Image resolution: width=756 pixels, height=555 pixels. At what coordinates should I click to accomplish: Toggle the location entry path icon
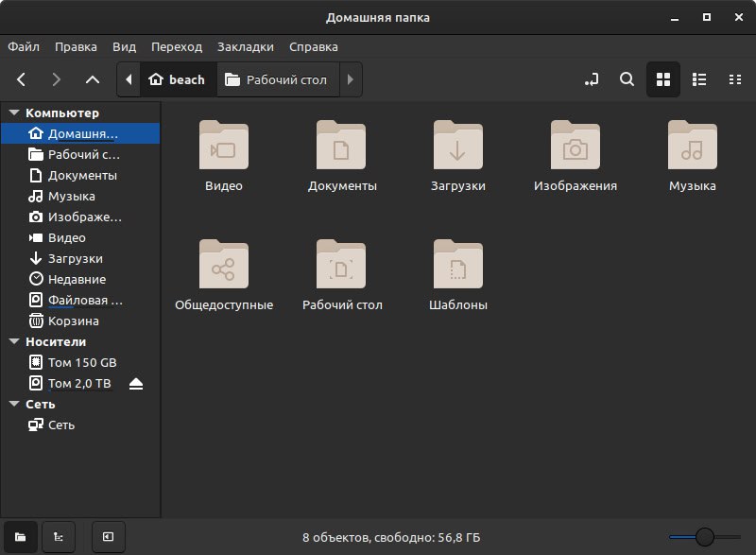(592, 79)
